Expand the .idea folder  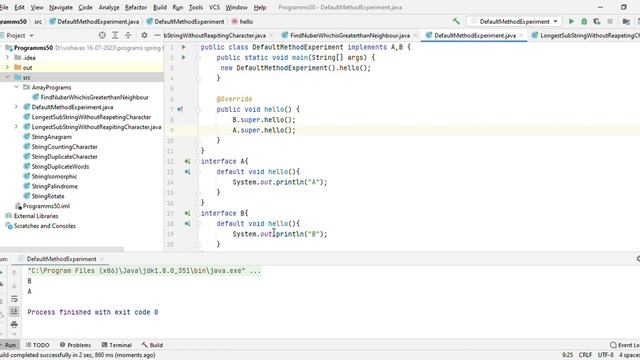tap(7, 58)
